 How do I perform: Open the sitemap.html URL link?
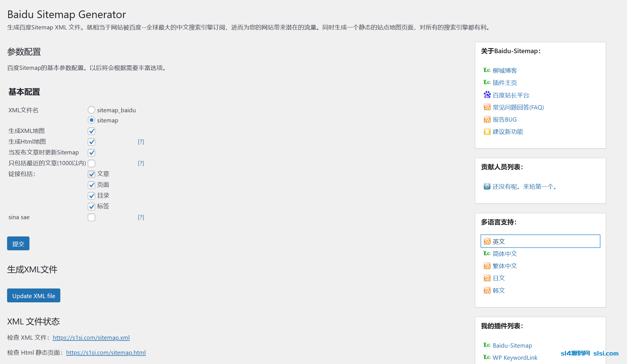point(106,352)
